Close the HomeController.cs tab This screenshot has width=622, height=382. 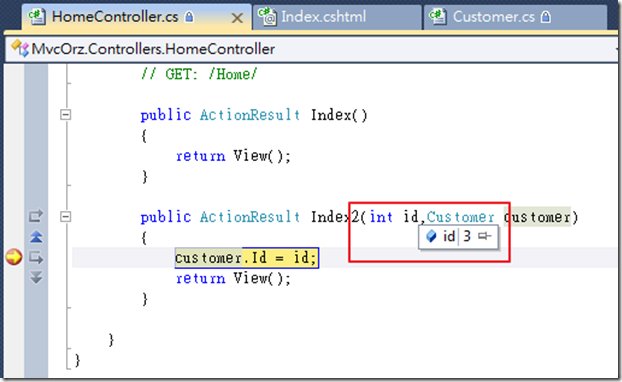pyautogui.click(x=237, y=18)
